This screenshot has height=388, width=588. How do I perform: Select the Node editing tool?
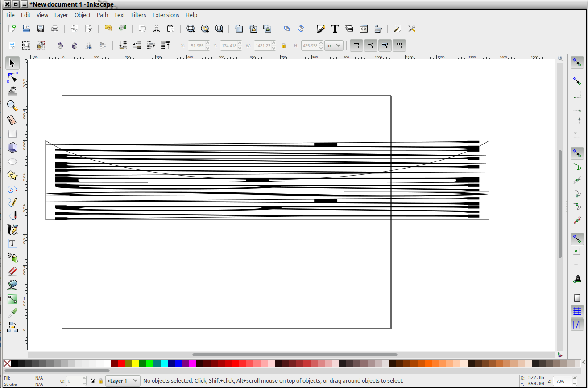12,77
